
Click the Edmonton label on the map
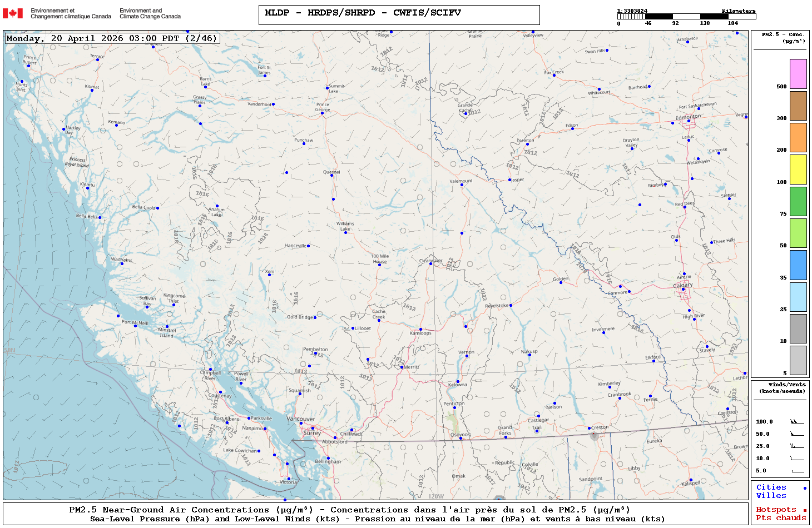click(688, 117)
